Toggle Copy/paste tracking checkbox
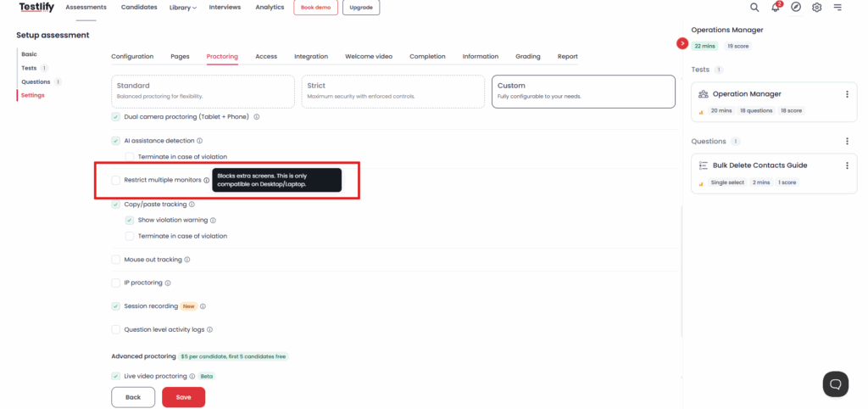Image resolution: width=868 pixels, height=409 pixels. pos(115,204)
